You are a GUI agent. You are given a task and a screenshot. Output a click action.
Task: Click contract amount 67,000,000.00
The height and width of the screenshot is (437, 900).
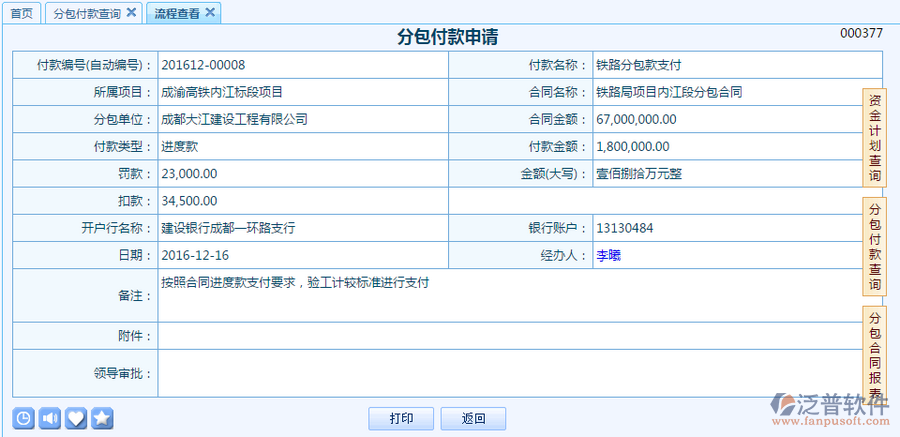point(637,120)
